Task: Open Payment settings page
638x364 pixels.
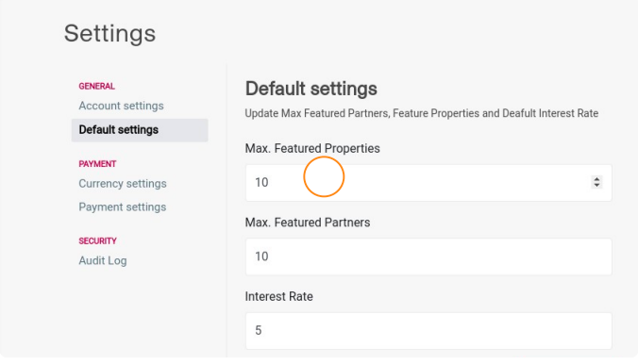Action: coord(123,207)
